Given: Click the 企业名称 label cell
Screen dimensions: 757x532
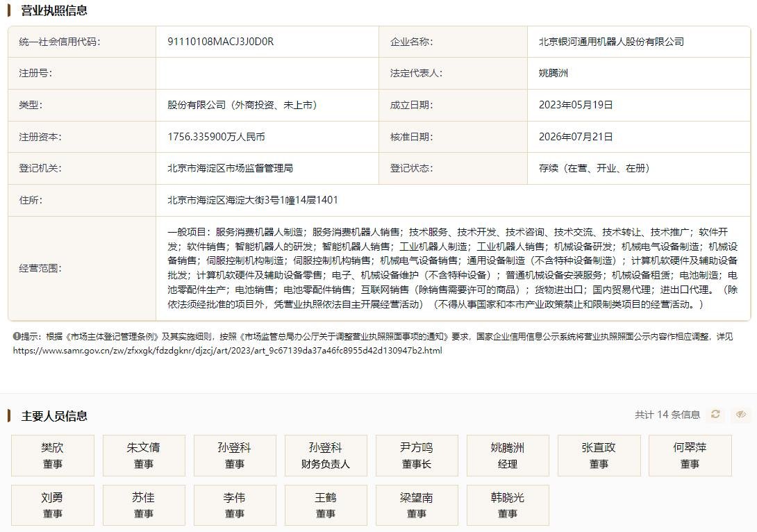Looking at the screenshot, I should point(454,42).
